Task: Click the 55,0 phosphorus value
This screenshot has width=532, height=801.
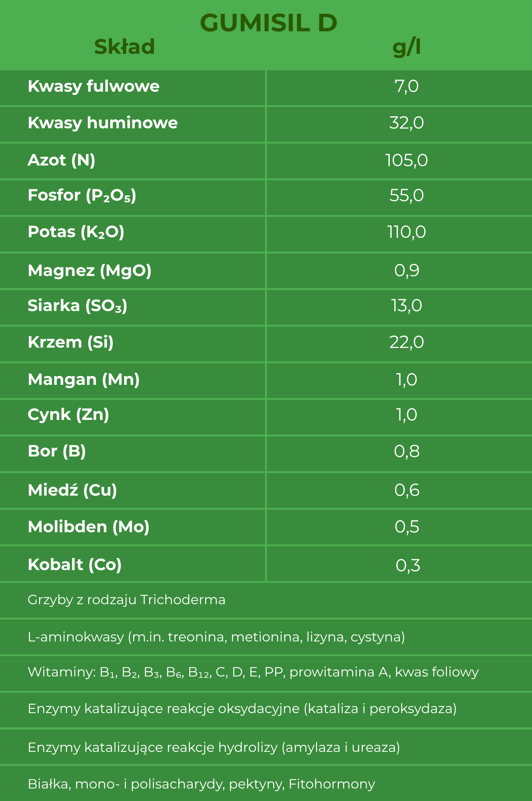Action: click(407, 196)
